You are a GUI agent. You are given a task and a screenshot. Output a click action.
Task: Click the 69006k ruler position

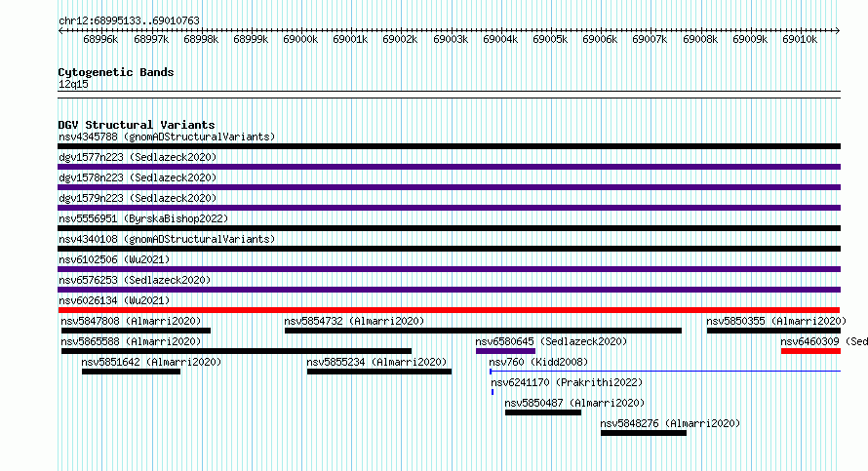point(600,39)
